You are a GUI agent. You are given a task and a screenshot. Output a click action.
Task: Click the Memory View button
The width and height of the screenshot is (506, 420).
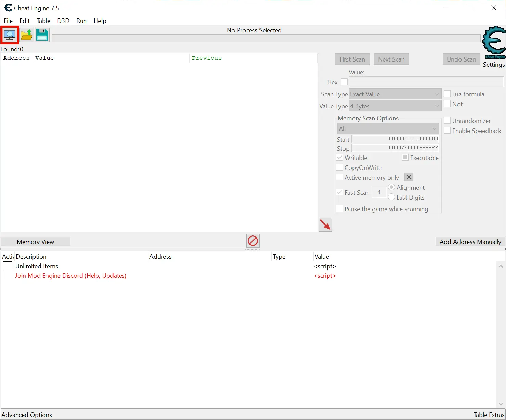[x=36, y=242]
